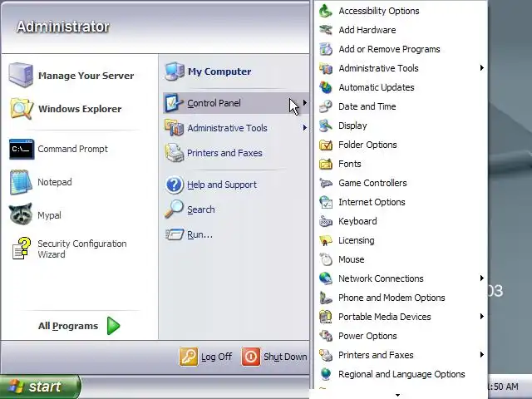Click "Regional and Language Options" text
532x399 pixels.
coord(401,374)
